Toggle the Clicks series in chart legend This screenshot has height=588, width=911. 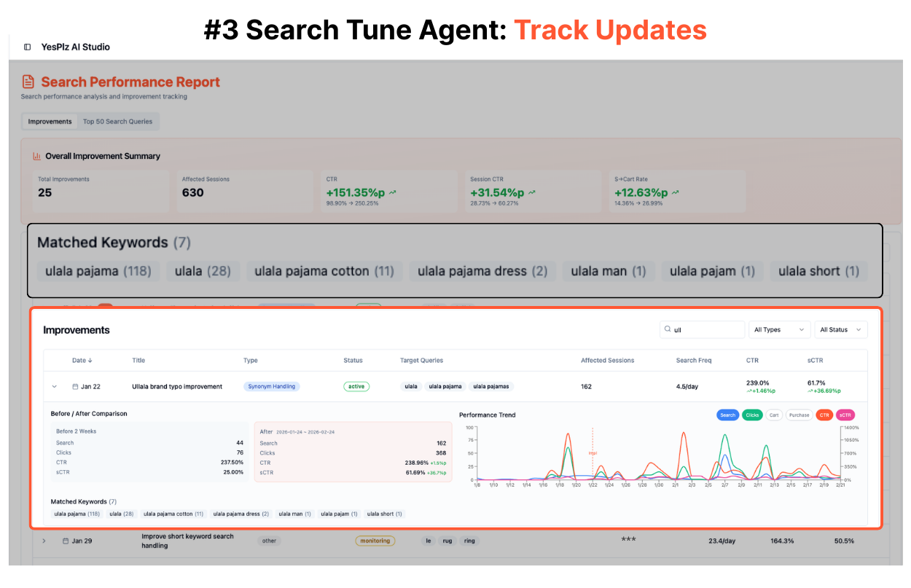(x=752, y=415)
